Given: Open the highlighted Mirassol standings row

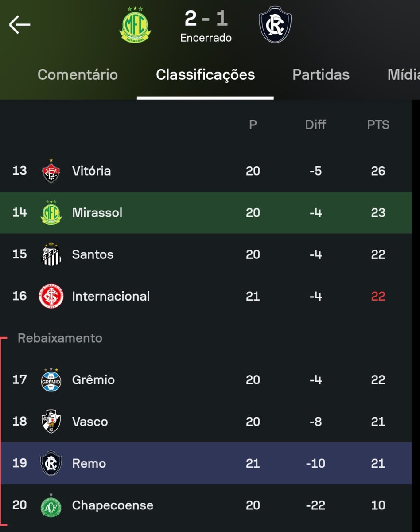Looking at the screenshot, I should point(206,212).
